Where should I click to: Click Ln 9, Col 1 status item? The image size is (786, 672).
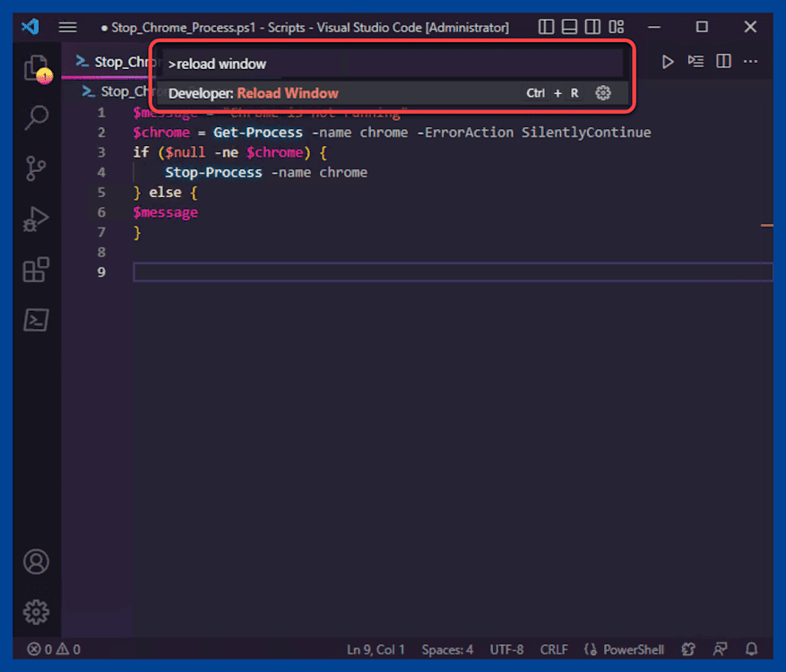(x=376, y=650)
